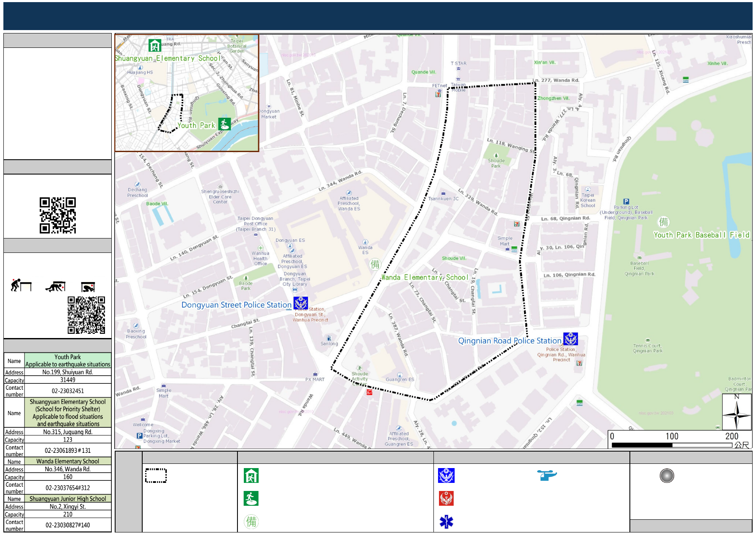Click Wanda Elementary School table name row
Image resolution: width=756 pixels, height=535 pixels.
68,461
